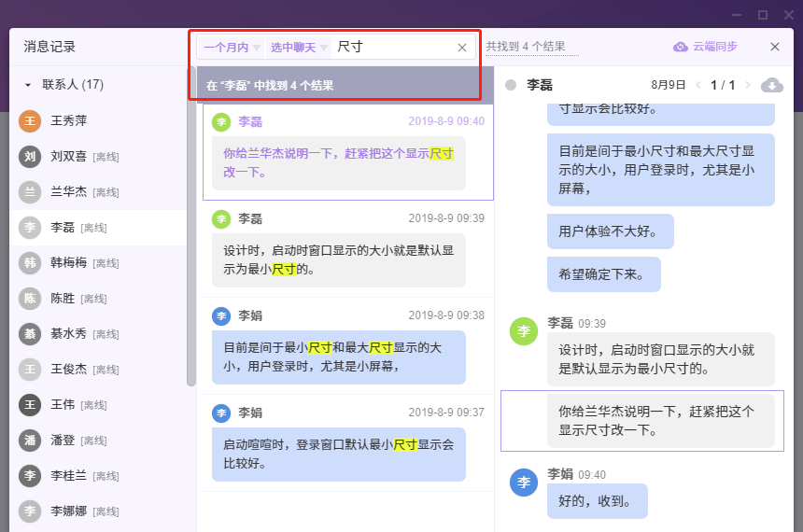The image size is (803, 532).
Task: Click 王秀萍's orange avatar icon
Action: (30, 120)
